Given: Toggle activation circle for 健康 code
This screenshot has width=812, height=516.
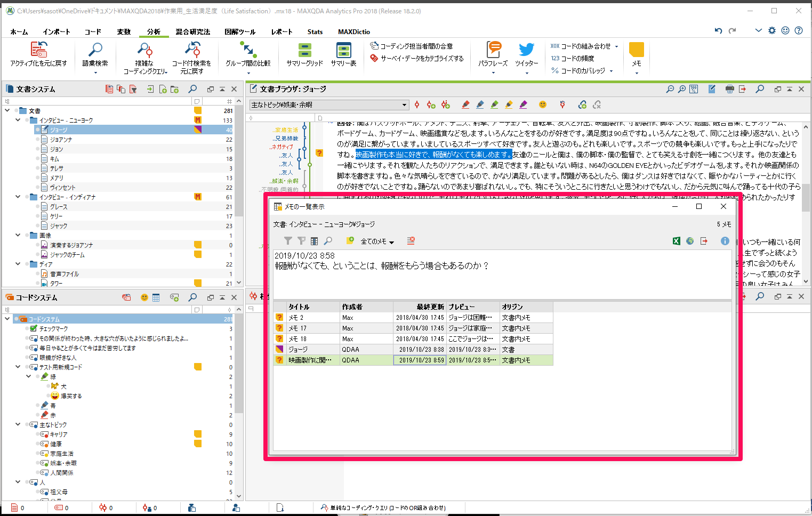Looking at the screenshot, I should pyautogui.click(x=37, y=444).
